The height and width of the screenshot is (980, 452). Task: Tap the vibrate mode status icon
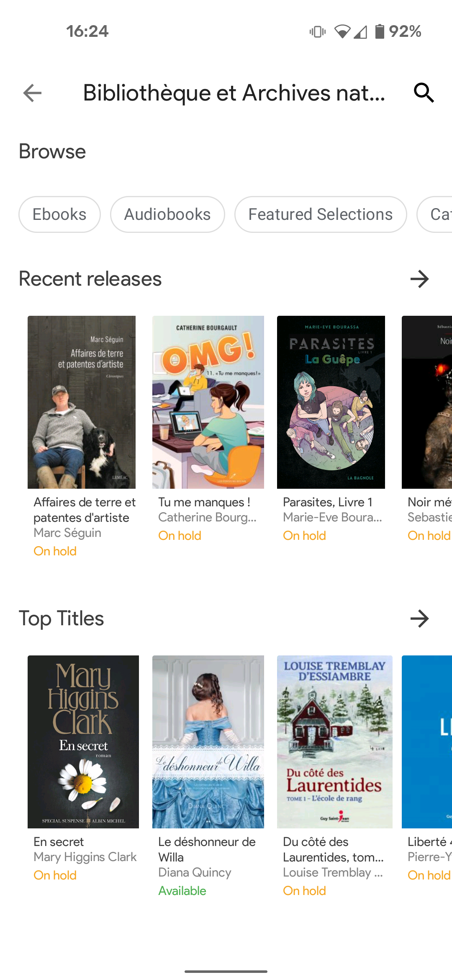(x=317, y=31)
